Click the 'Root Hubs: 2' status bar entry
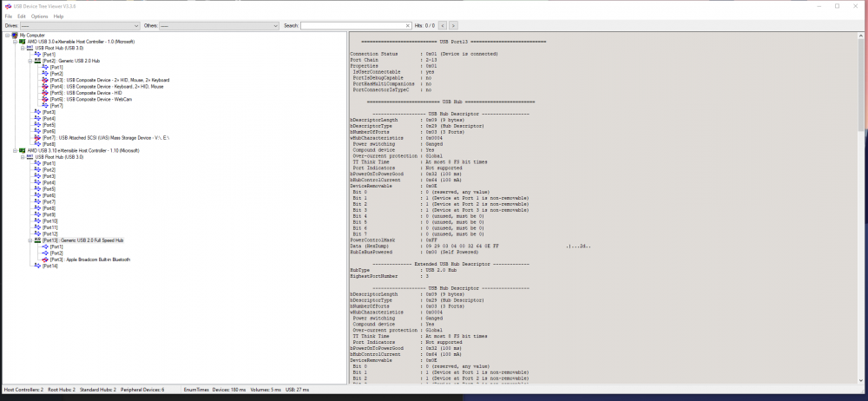 [62, 390]
